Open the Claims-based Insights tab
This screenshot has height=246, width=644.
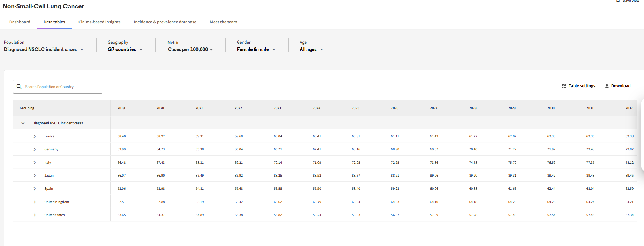[99, 22]
